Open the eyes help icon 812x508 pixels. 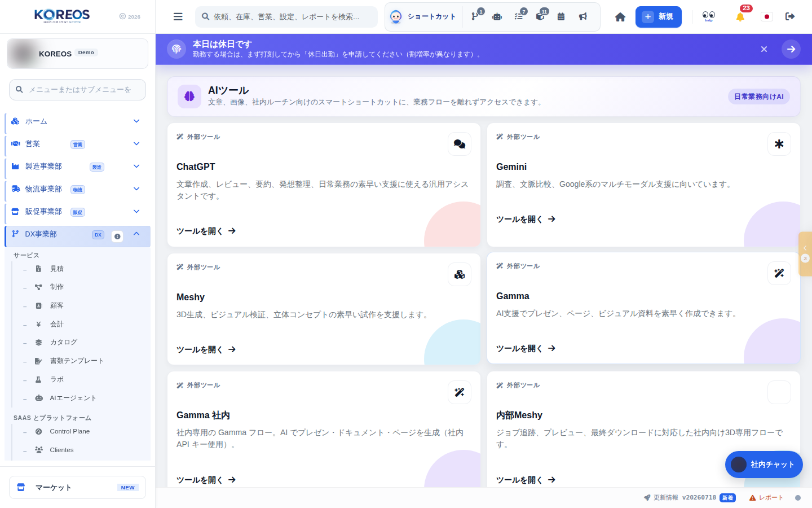pos(709,16)
